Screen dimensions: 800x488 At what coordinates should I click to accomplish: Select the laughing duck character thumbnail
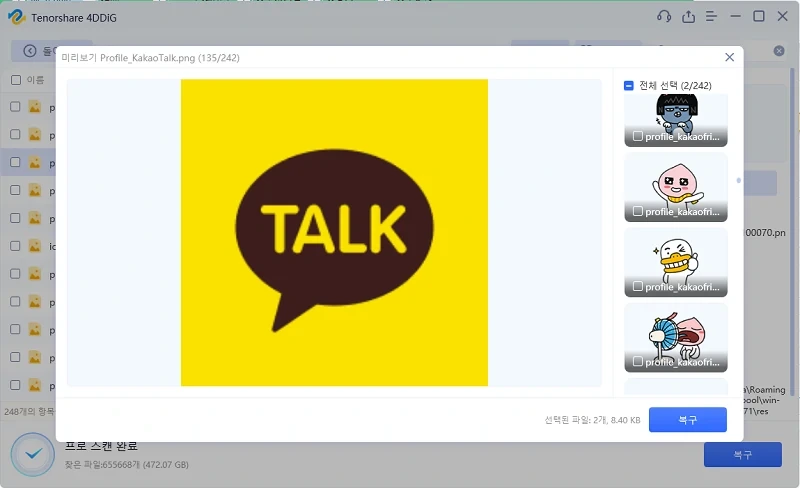(x=676, y=262)
